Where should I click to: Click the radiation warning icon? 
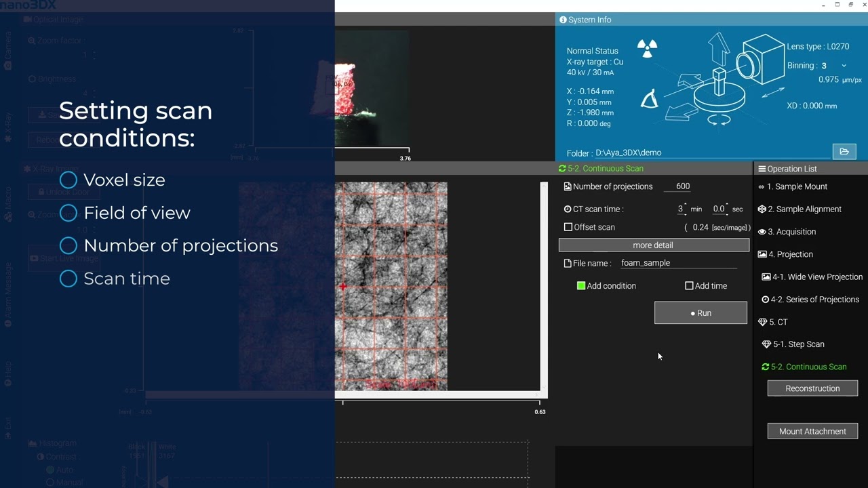click(648, 48)
